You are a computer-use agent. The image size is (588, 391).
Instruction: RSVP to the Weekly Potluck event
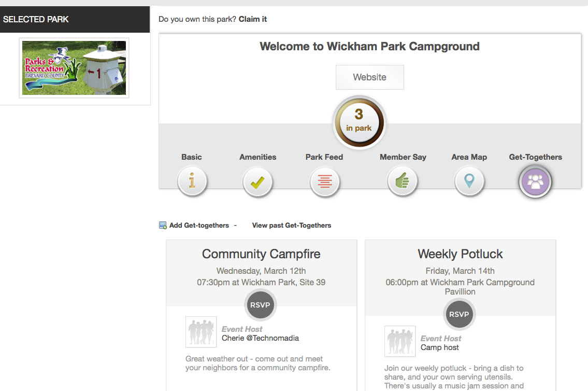pos(459,314)
